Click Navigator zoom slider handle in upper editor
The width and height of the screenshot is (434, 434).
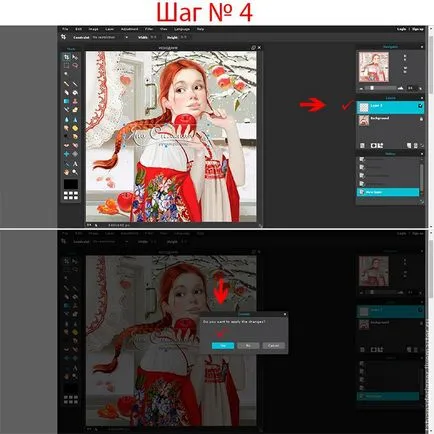tap(372, 88)
